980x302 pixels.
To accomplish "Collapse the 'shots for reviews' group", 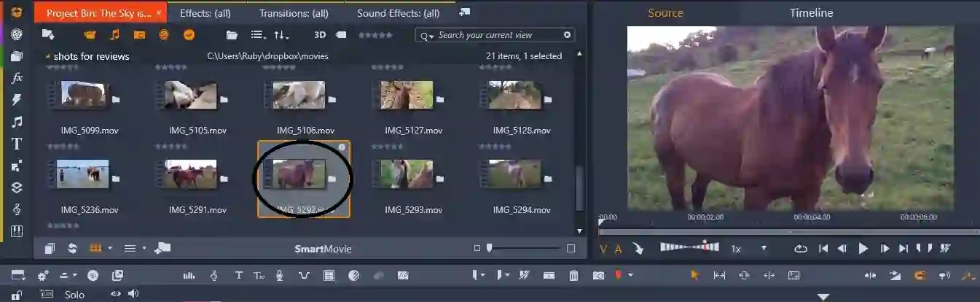I will coord(48,56).
